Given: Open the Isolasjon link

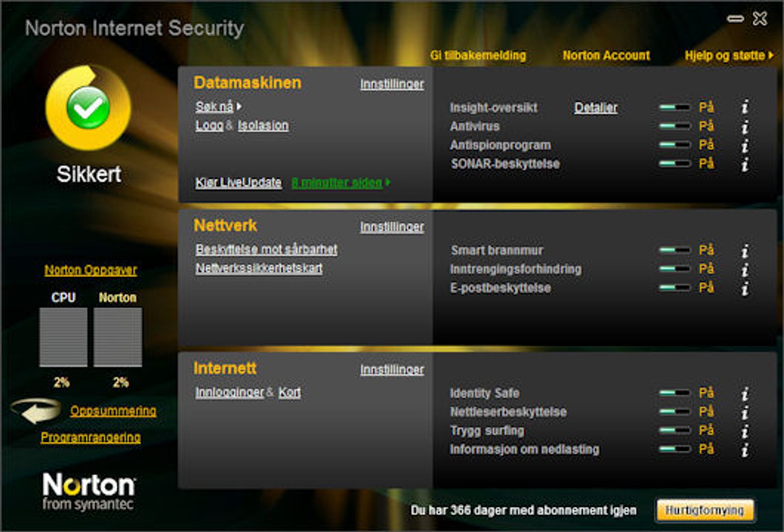Looking at the screenshot, I should click(263, 126).
